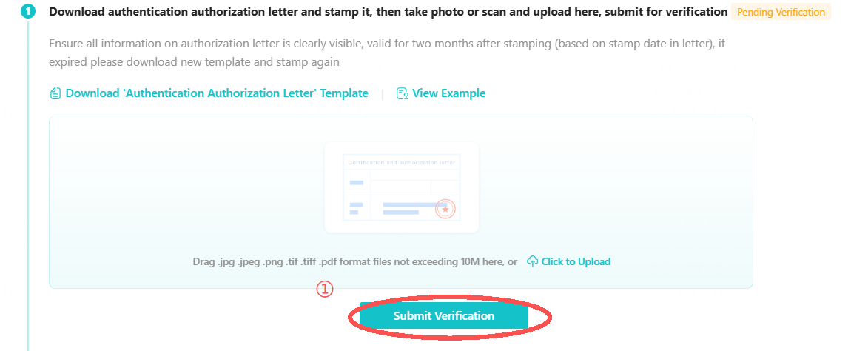Click the 'Certification and authorization letter' illustration title
Screen dimensions: 868x351
[402, 162]
